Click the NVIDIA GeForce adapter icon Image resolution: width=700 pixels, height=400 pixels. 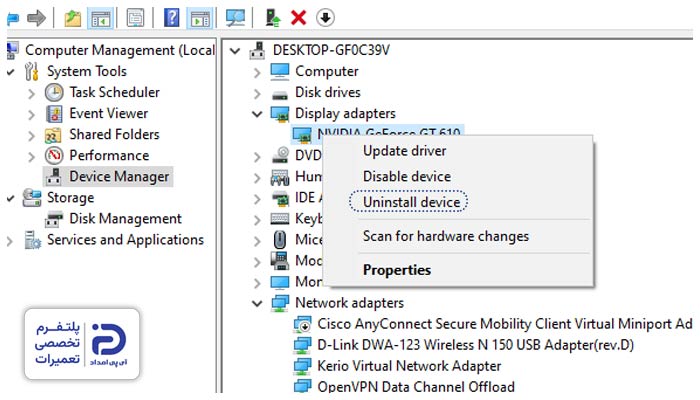point(302,135)
